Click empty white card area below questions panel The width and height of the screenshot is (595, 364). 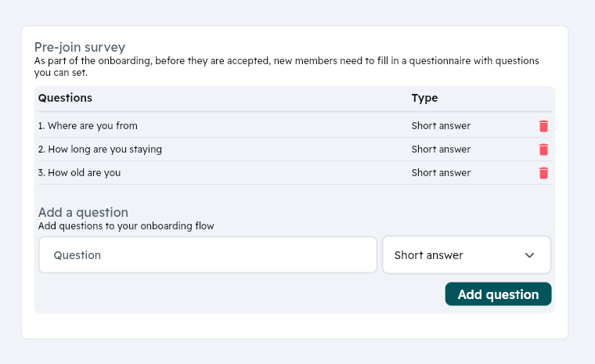tap(294, 326)
